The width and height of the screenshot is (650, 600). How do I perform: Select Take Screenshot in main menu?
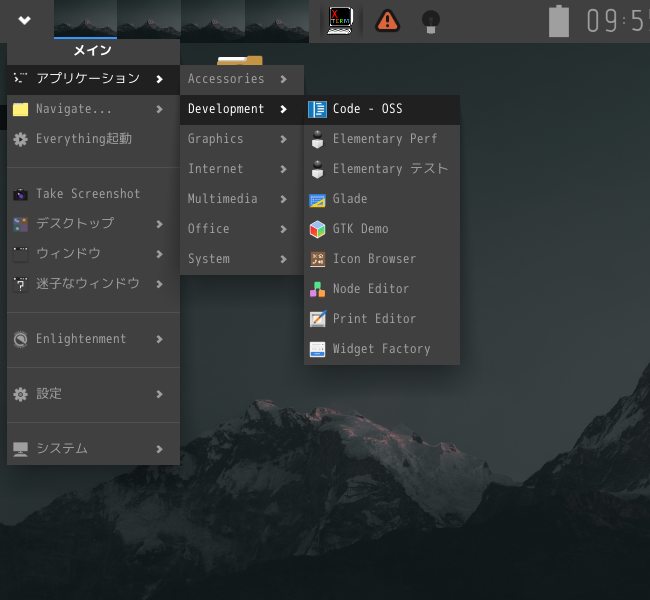click(x=93, y=194)
